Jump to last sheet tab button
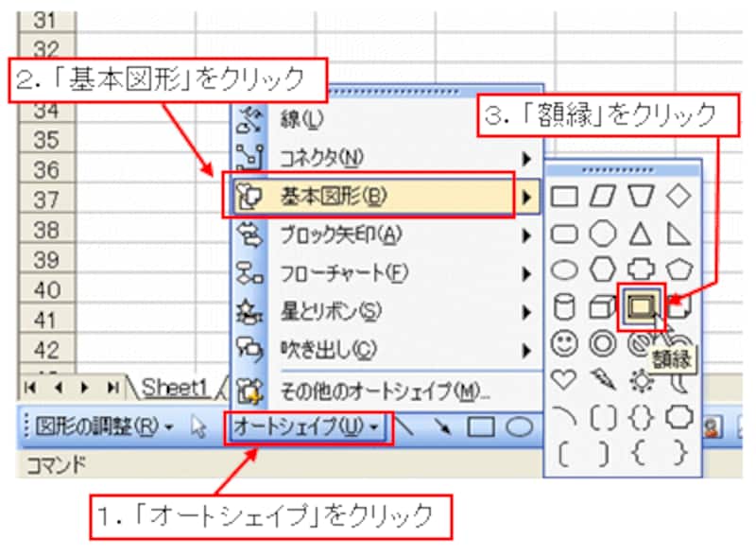 (x=112, y=388)
